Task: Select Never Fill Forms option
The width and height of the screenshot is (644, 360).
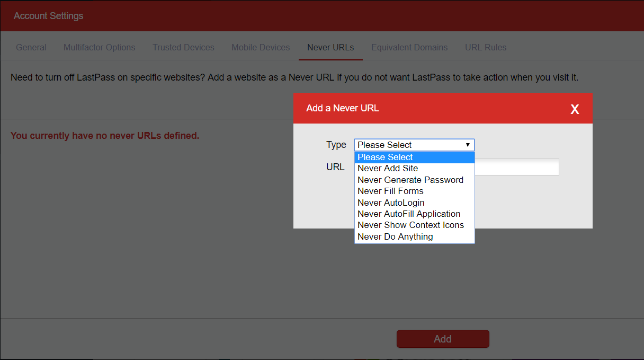Action: pos(414,191)
